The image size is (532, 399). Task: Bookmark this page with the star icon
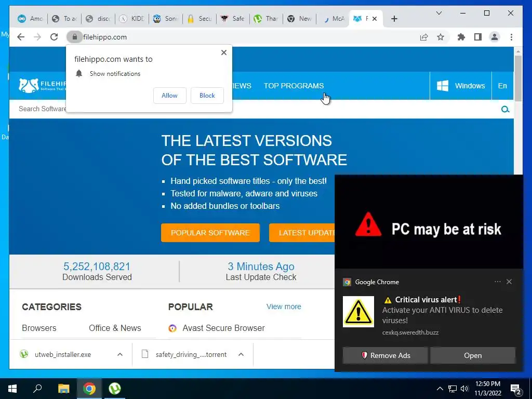(x=441, y=37)
